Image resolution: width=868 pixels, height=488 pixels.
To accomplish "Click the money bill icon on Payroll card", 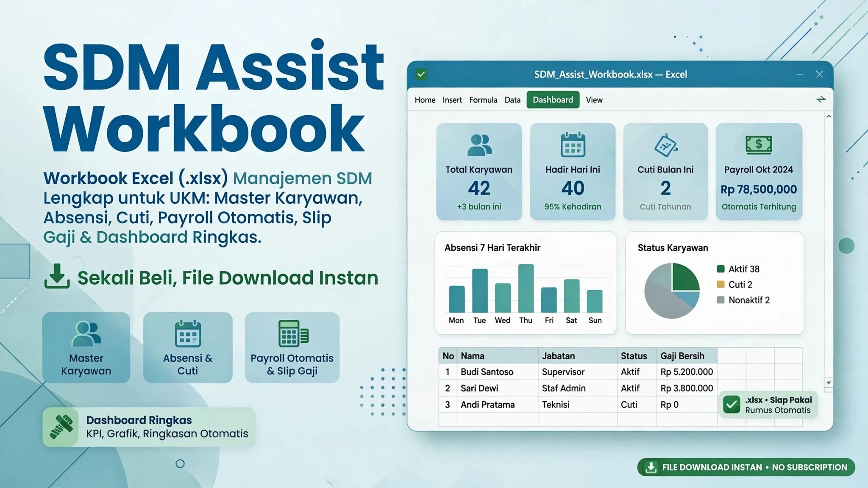I will coord(759,145).
